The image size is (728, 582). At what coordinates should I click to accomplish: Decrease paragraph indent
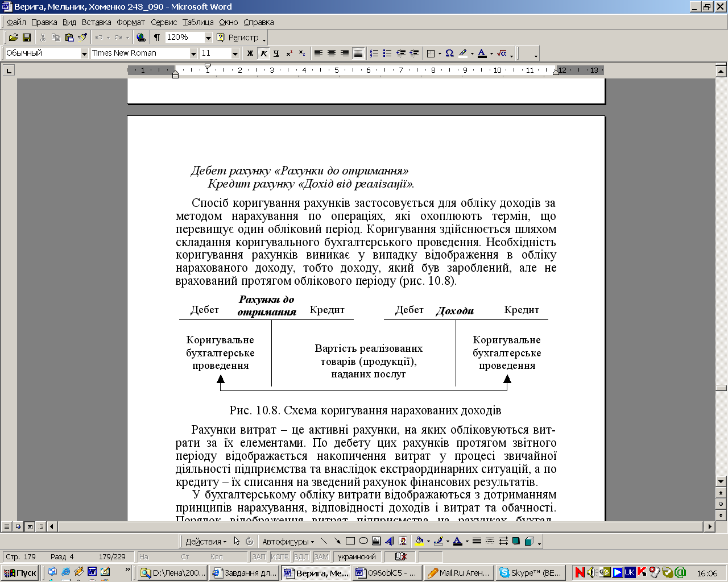pyautogui.click(x=401, y=53)
